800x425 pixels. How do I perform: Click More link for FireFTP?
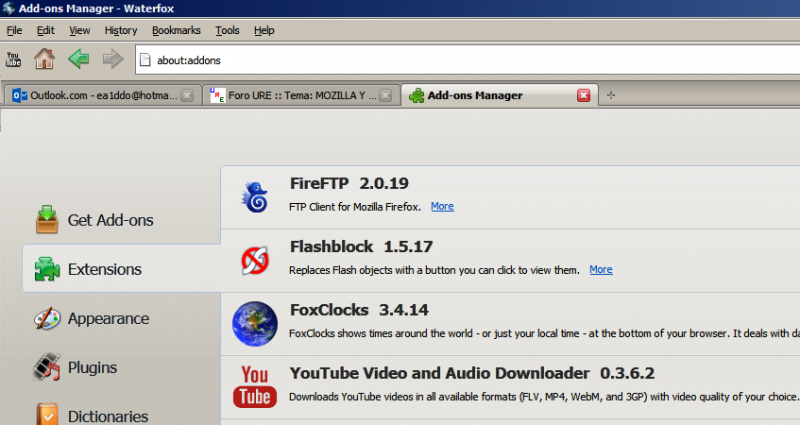(x=442, y=206)
